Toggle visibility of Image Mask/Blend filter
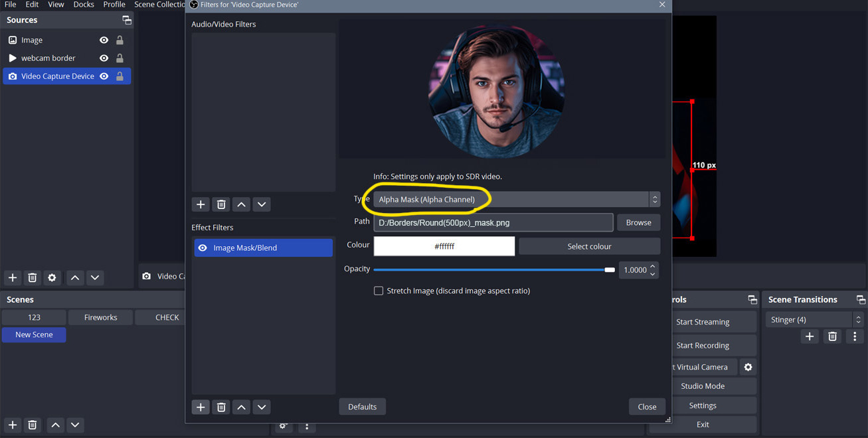The height and width of the screenshot is (438, 868). tap(203, 248)
